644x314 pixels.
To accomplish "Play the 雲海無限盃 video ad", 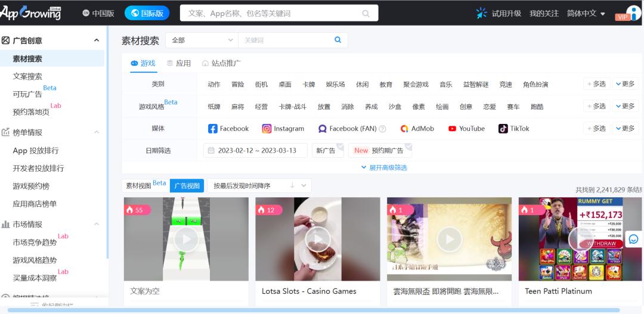I will (x=449, y=239).
